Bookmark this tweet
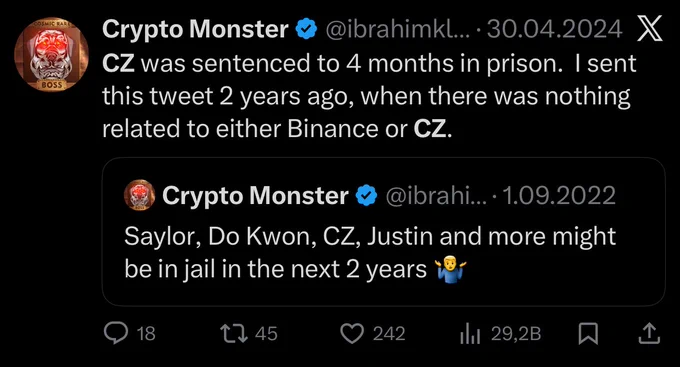Image resolution: width=680 pixels, height=367 pixels. tap(588, 334)
